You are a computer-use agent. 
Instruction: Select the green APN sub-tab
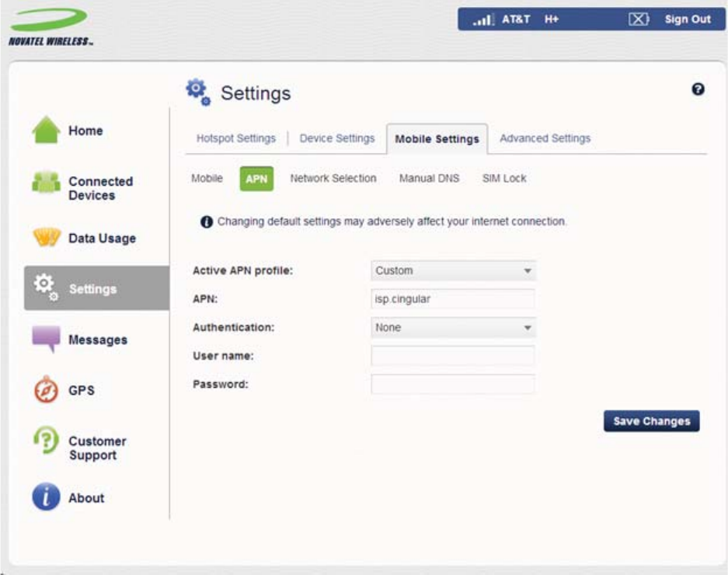256,179
